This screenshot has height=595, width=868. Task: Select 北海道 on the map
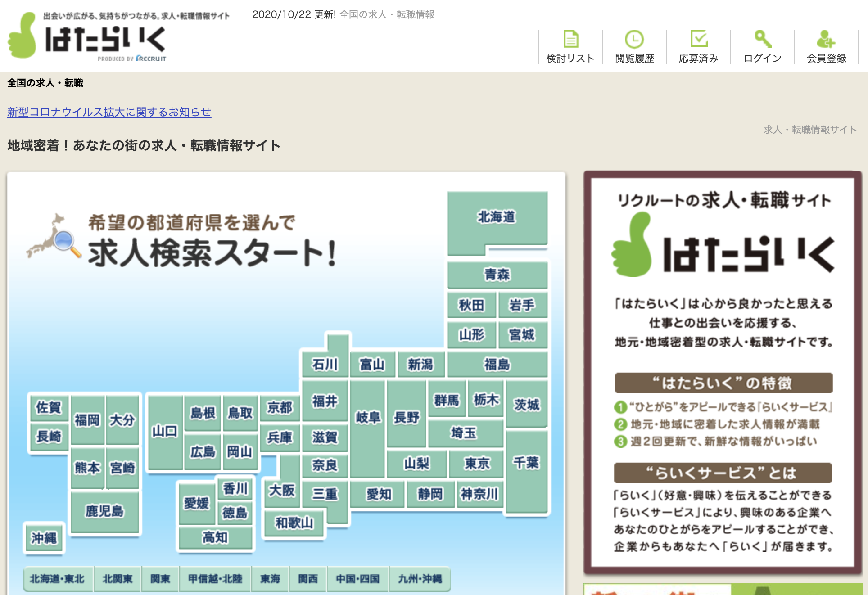tap(497, 217)
